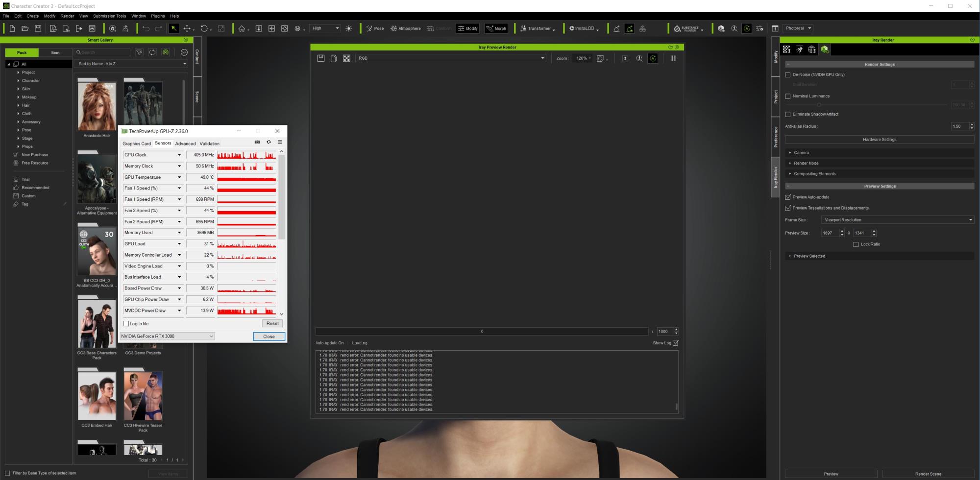Click the Pose toolbar icon

[375, 28]
